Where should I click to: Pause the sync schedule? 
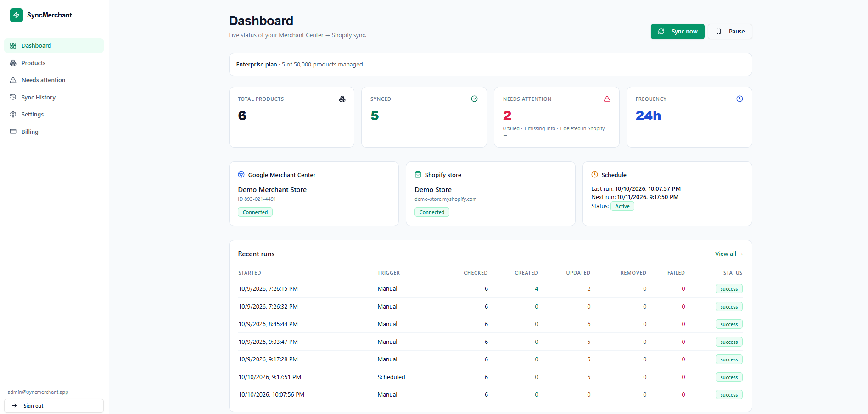pyautogui.click(x=730, y=32)
